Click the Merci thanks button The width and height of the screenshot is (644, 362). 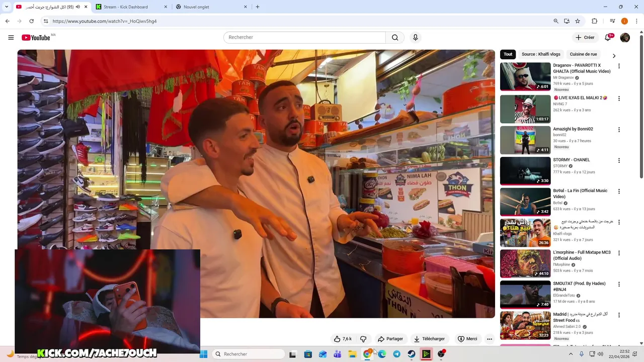pos(467,339)
